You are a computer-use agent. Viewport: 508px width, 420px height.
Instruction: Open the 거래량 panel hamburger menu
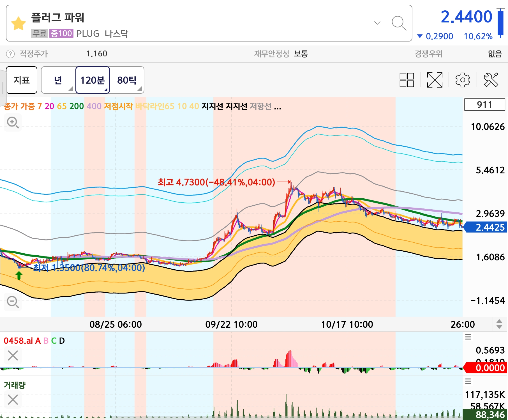(x=468, y=381)
